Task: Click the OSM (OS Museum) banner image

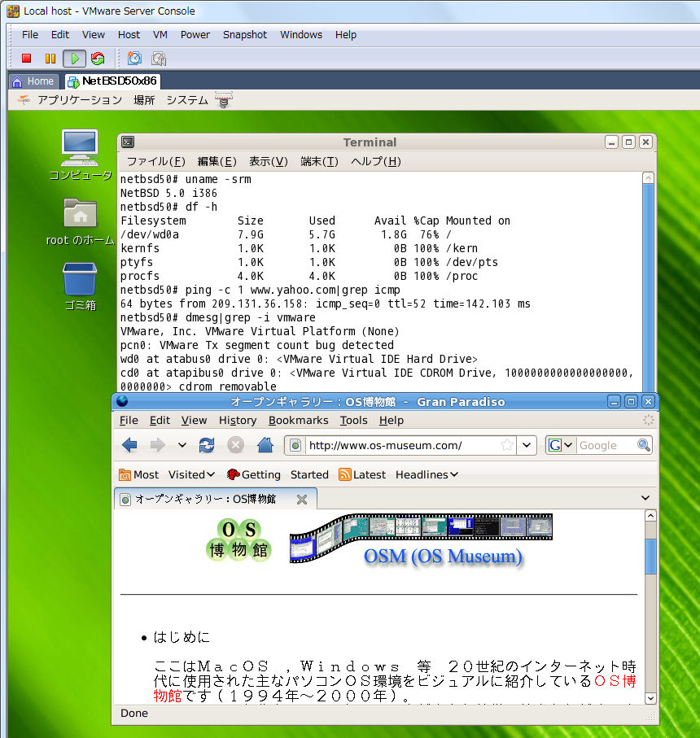Action: (x=421, y=539)
